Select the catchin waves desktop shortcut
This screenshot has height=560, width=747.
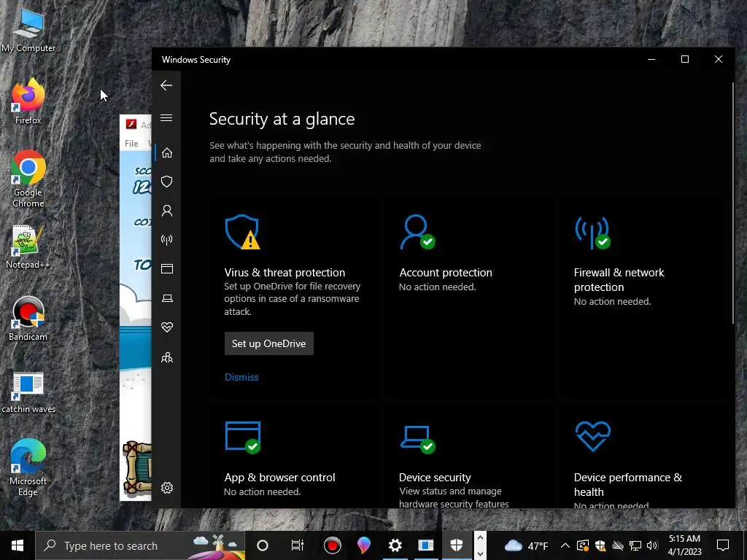[28, 392]
